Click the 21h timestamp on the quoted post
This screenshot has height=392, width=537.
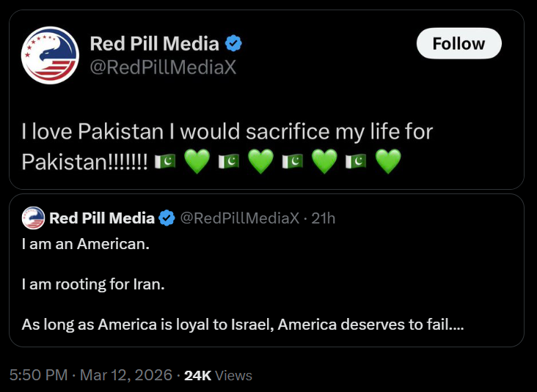323,218
